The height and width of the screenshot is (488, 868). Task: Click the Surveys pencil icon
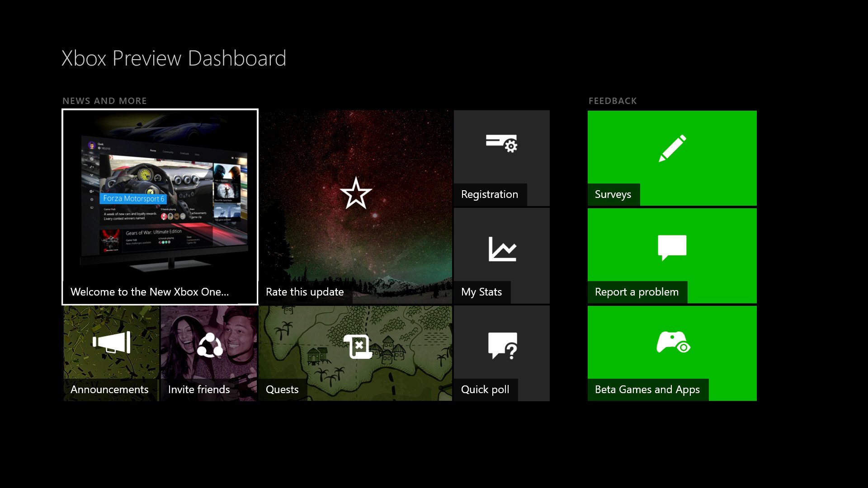pos(672,148)
